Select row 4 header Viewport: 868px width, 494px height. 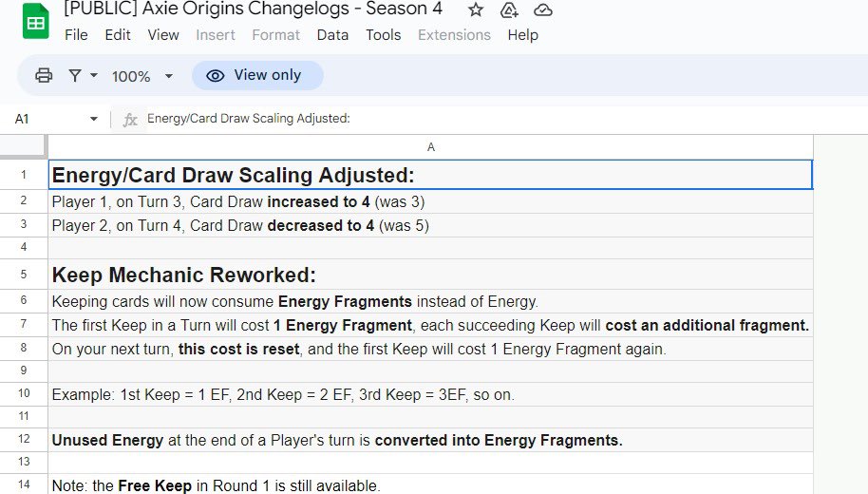tap(23, 248)
